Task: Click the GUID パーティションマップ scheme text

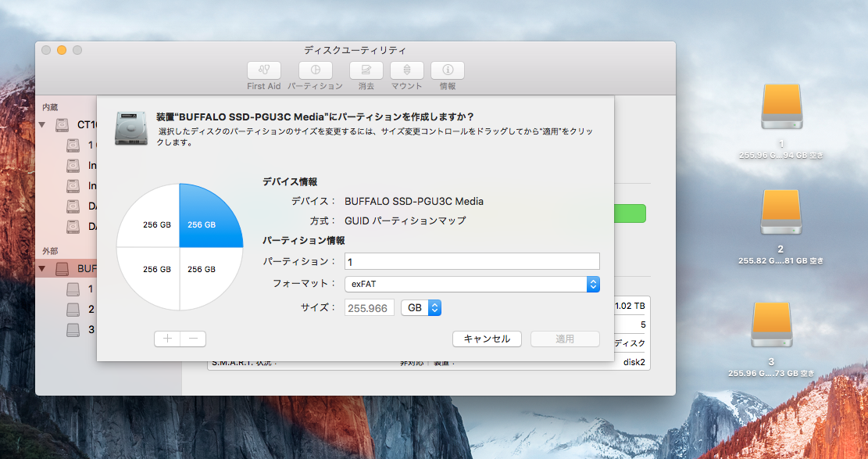Action: click(x=405, y=221)
